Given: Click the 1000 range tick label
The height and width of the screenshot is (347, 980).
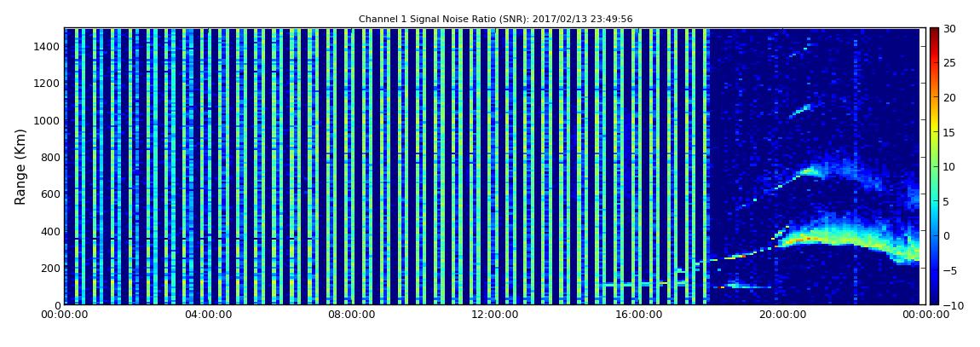Looking at the screenshot, I should 48,120.
